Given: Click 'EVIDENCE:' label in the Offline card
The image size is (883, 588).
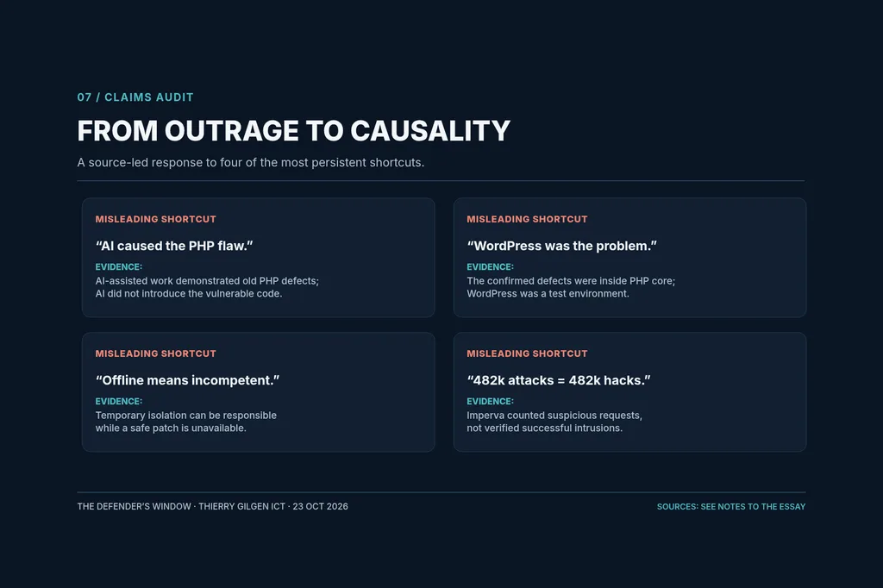Looking at the screenshot, I should [119, 402].
